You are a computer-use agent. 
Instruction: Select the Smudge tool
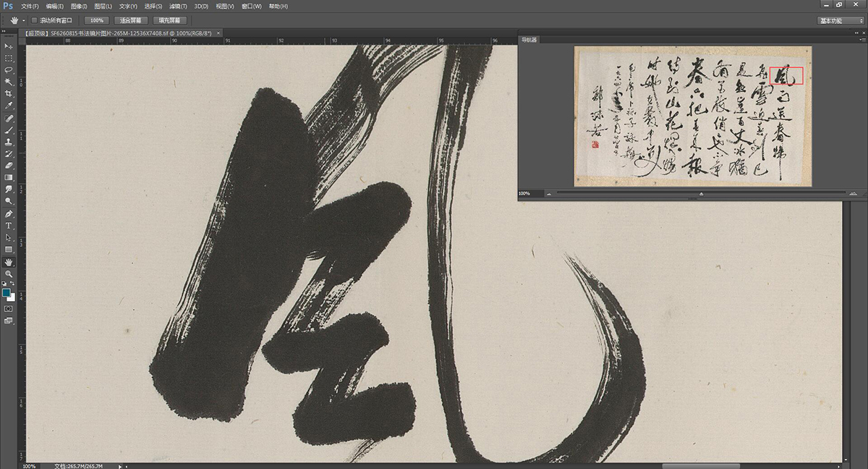[x=9, y=190]
